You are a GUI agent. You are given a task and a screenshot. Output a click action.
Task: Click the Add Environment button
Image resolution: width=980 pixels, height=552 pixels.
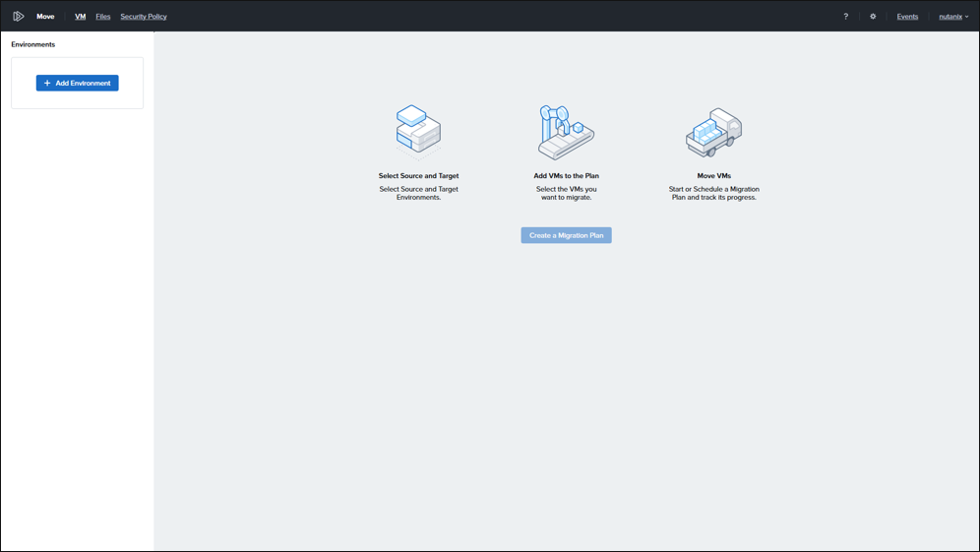click(x=78, y=84)
